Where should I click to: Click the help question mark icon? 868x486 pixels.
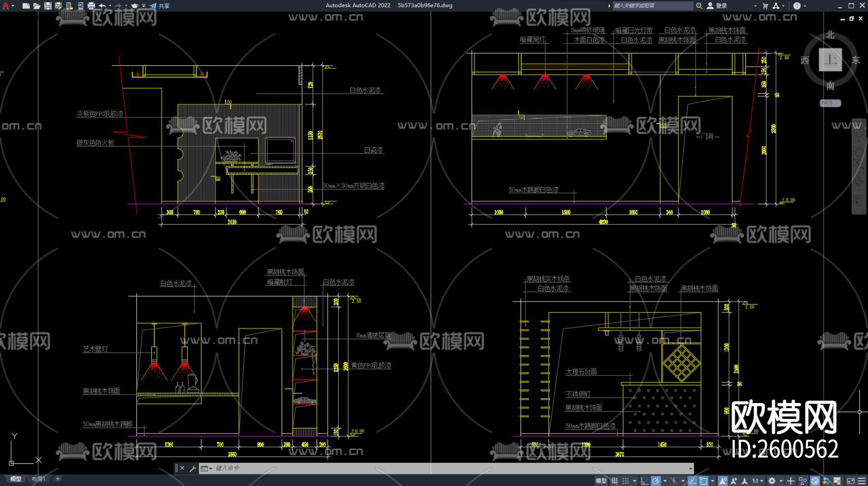[797, 6]
